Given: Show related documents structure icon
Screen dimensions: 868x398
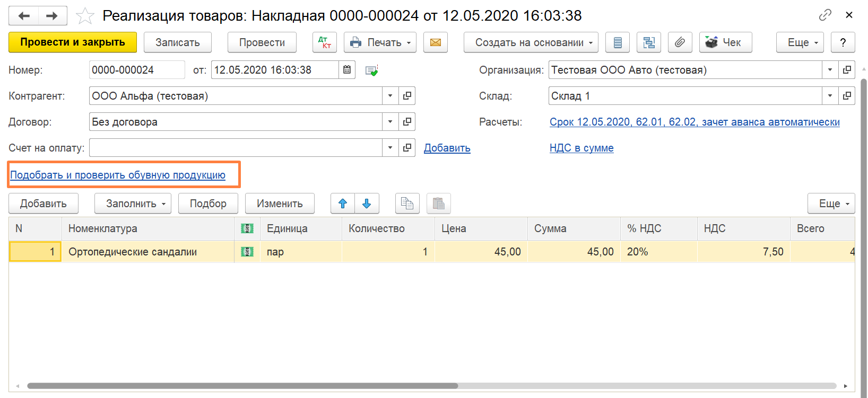Looking at the screenshot, I should 649,42.
